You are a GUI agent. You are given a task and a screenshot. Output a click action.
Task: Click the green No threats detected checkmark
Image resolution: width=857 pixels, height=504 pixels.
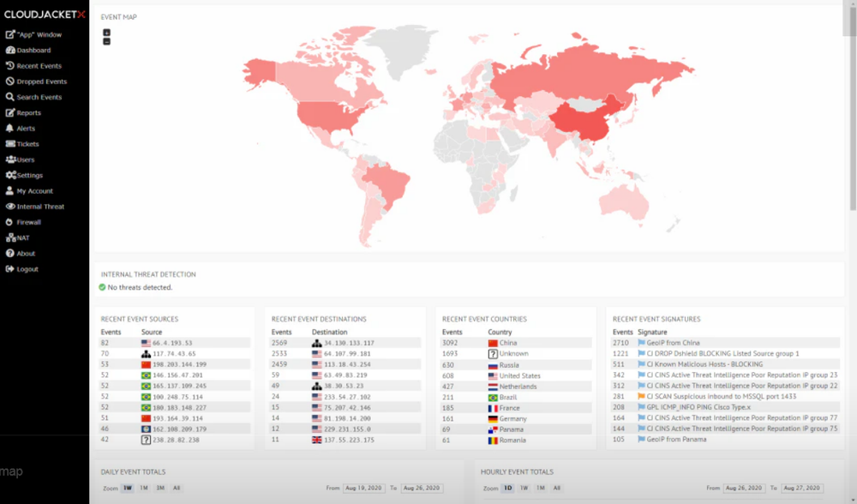102,287
